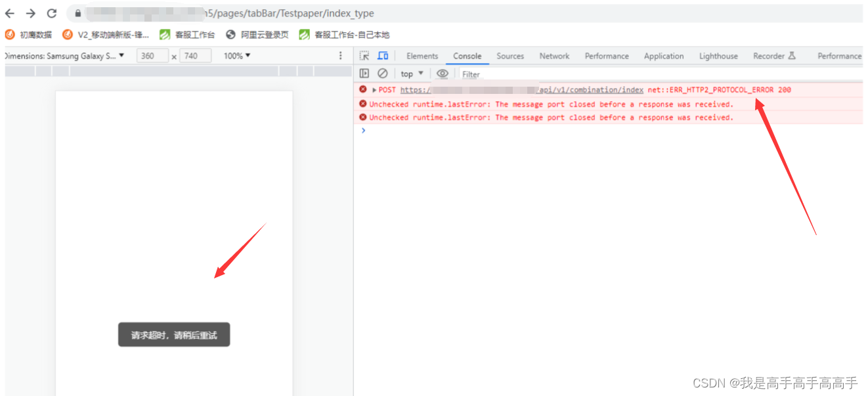Click the console input prompt chevron

click(x=363, y=130)
